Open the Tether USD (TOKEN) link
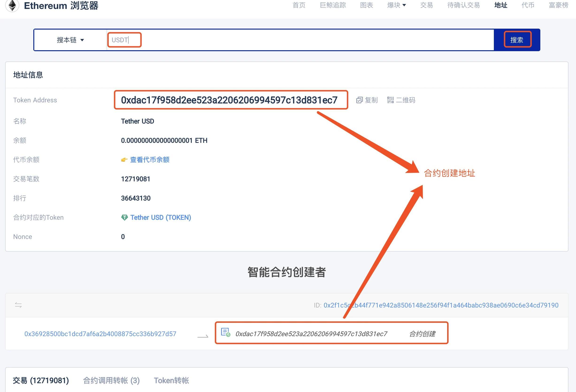Viewport: 576px width, 392px height. pos(161,218)
